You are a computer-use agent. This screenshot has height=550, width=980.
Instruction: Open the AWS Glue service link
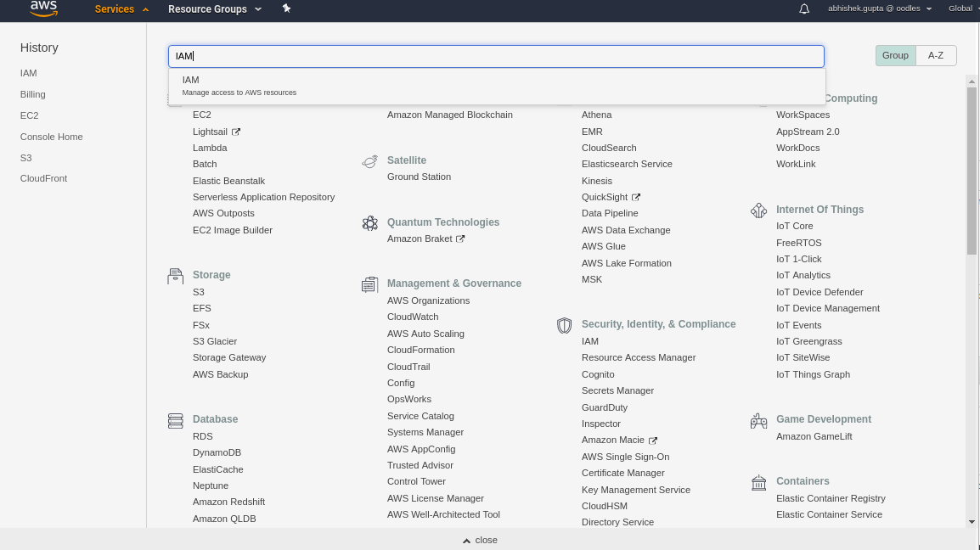click(603, 246)
